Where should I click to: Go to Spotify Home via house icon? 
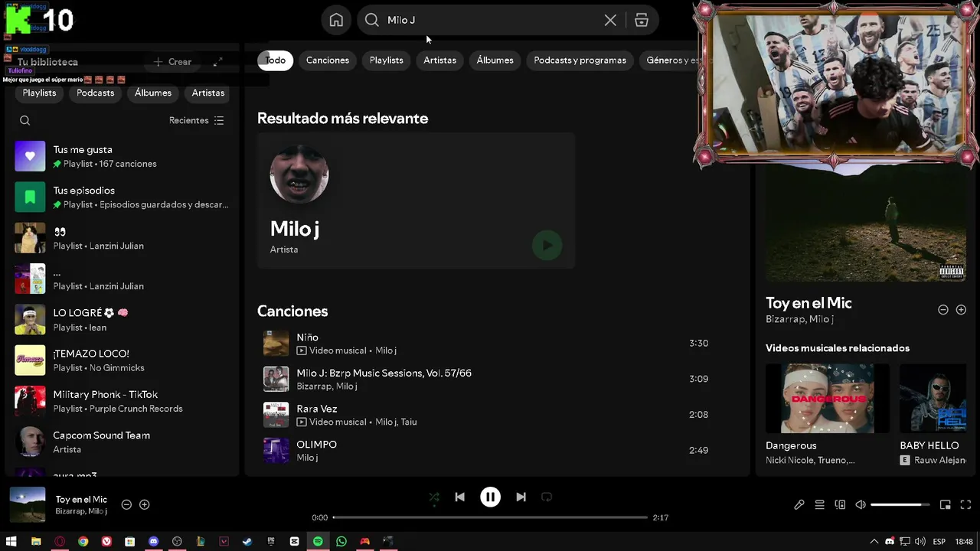click(x=336, y=20)
